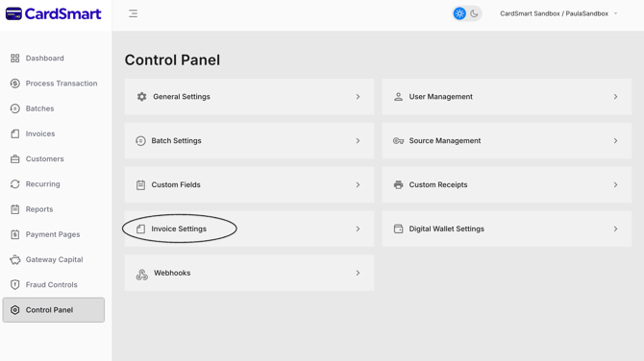Open Webhooks label
644x361 pixels.
[x=172, y=273]
